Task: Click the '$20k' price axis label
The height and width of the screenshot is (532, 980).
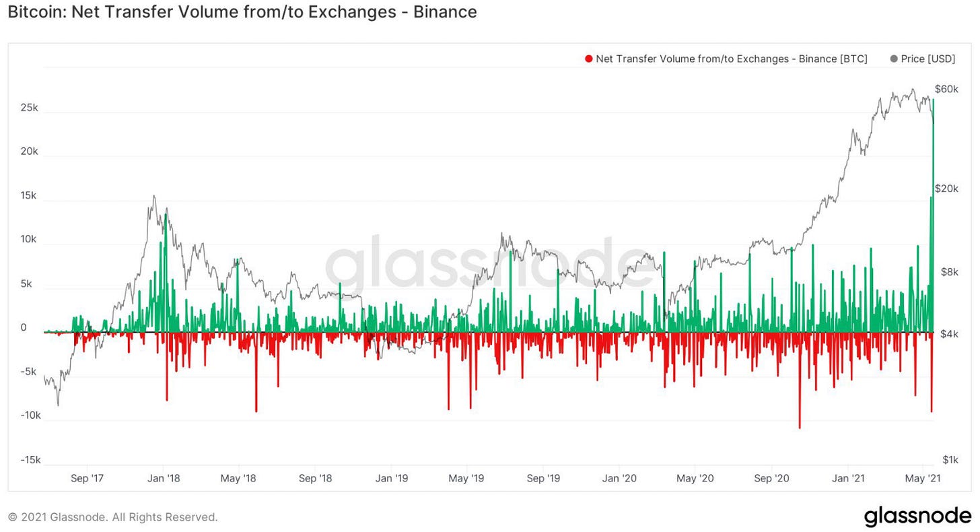Action: (946, 189)
